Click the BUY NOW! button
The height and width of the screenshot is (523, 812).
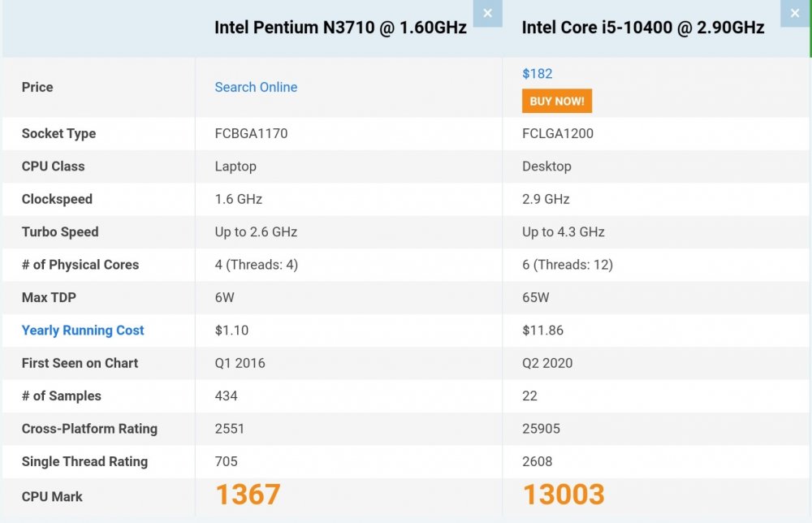click(557, 101)
